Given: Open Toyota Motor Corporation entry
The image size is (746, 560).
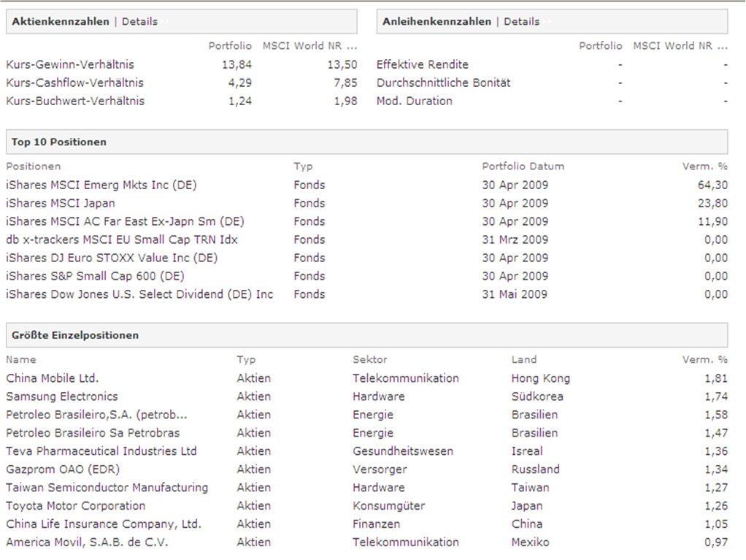Looking at the screenshot, I should [x=75, y=506].
